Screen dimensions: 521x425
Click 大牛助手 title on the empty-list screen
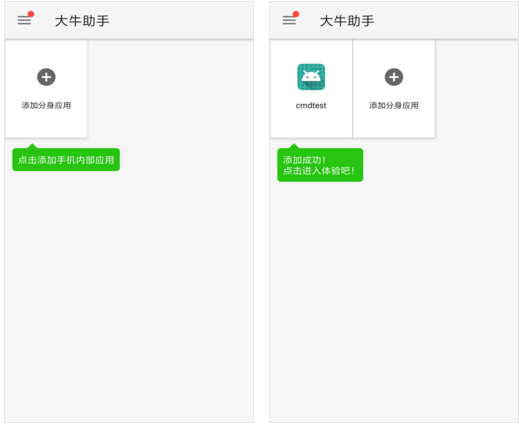(x=82, y=21)
